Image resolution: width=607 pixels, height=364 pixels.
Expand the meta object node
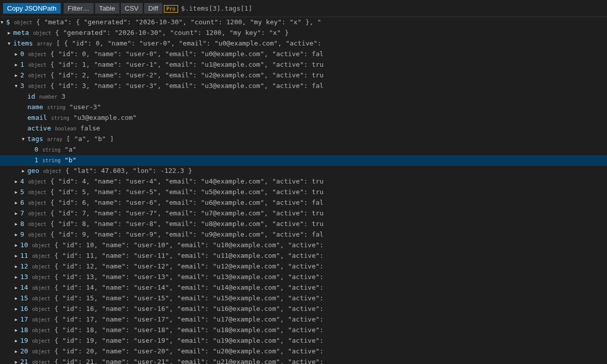point(9,33)
